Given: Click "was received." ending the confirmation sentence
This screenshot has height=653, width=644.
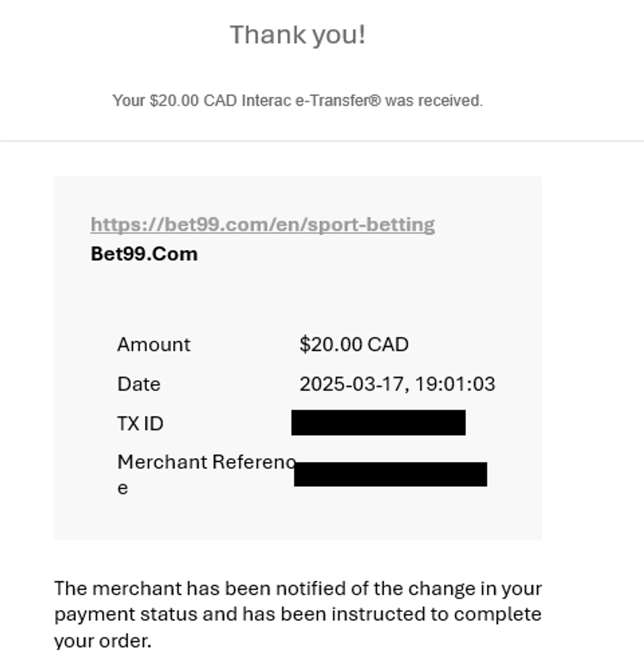Looking at the screenshot, I should (434, 101).
